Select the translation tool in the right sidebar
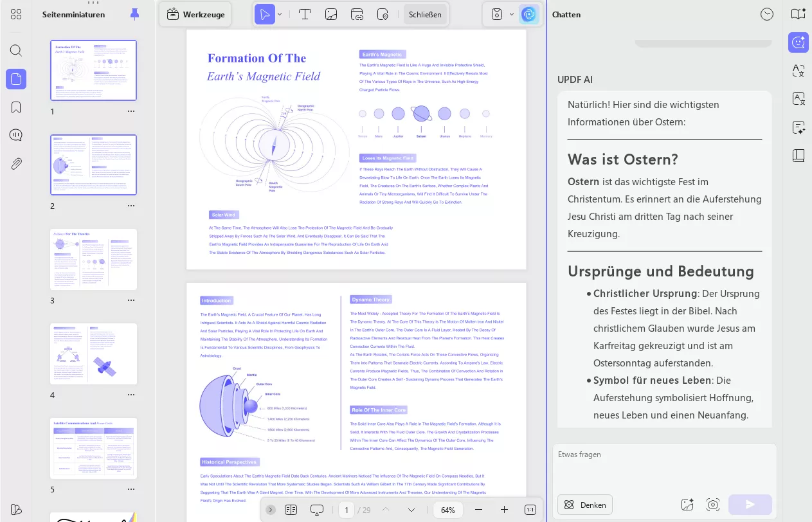Image resolution: width=812 pixels, height=522 pixels. [798, 71]
